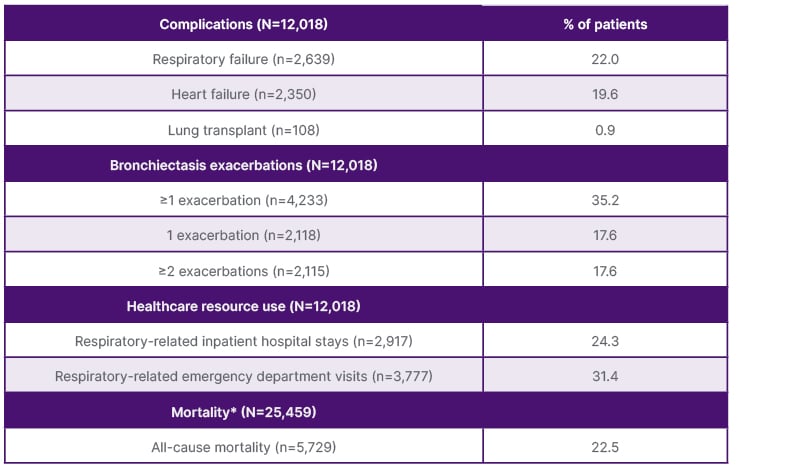The height and width of the screenshot is (471, 808).
Task: Select the "% of patients" column header
Action: (604, 24)
